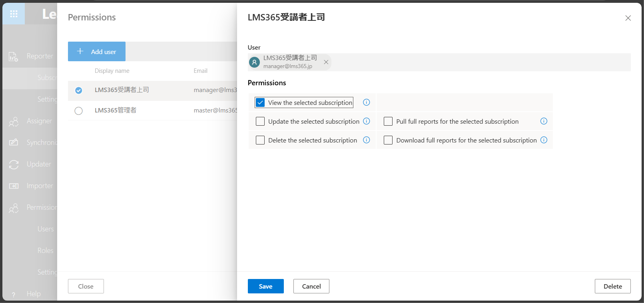Sort by Display name column header

pos(112,71)
